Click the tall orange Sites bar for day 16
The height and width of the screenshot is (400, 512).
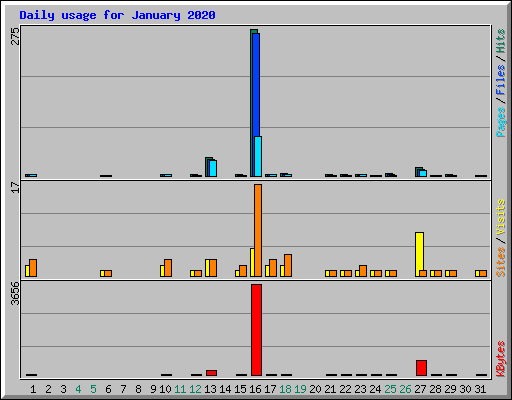coord(258,230)
